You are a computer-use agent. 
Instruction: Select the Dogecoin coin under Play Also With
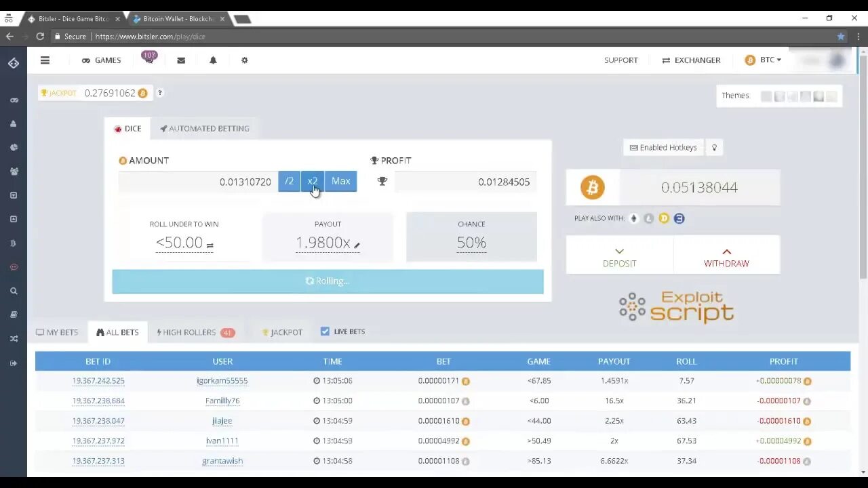pos(664,218)
